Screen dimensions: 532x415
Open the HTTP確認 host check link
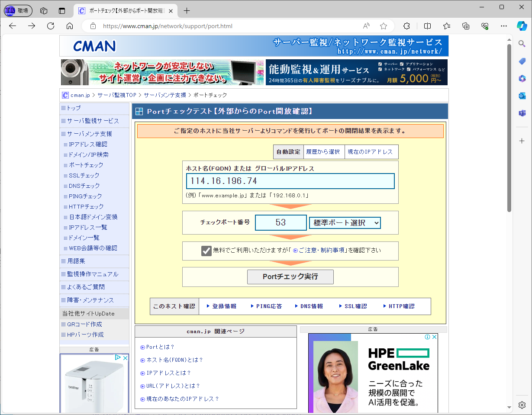click(401, 306)
